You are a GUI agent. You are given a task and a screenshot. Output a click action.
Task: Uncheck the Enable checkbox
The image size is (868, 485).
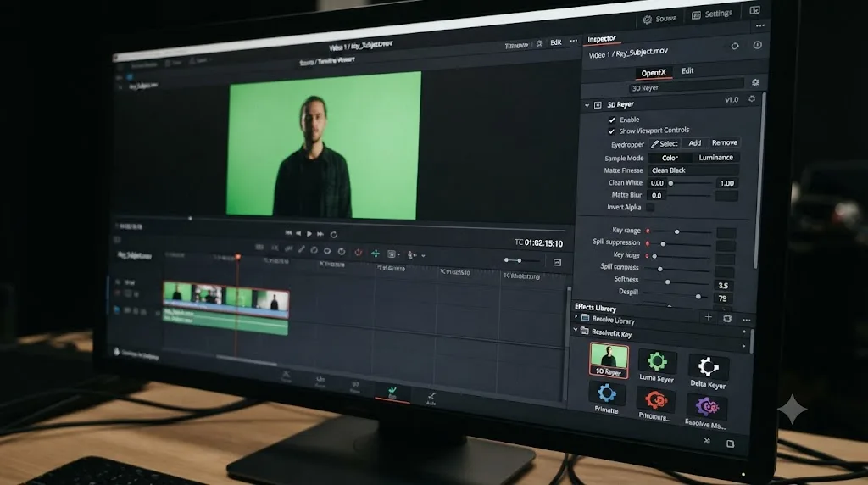612,120
